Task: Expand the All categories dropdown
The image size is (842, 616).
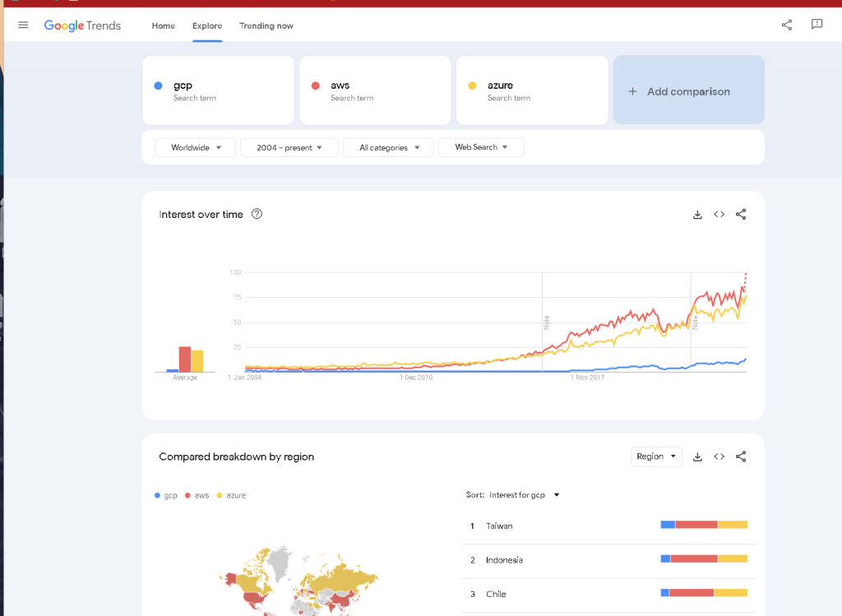Action: click(388, 147)
